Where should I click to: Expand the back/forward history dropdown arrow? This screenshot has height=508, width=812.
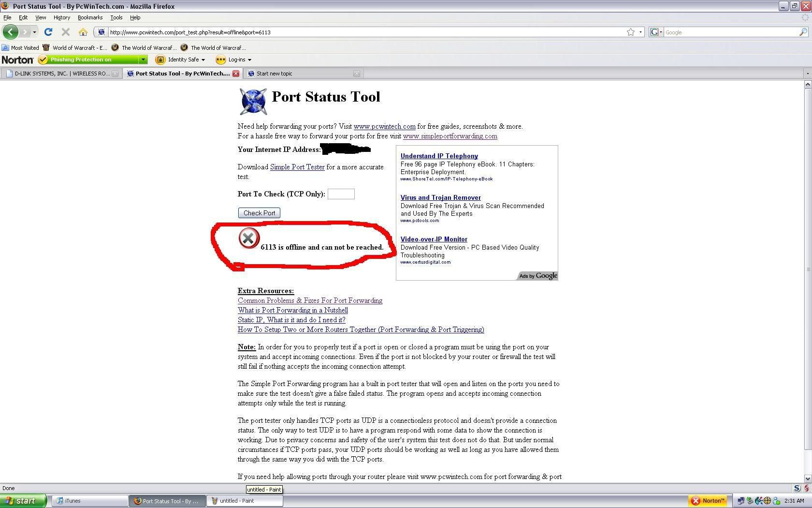click(x=34, y=32)
